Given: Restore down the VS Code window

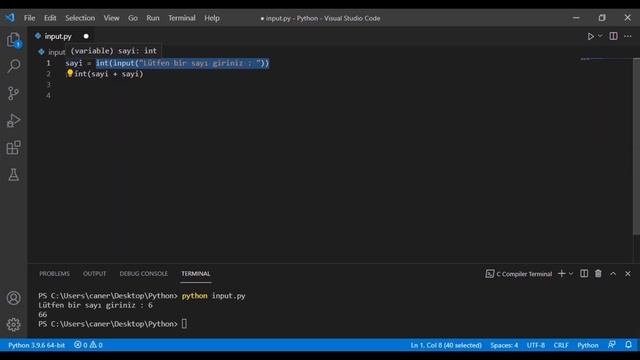Looking at the screenshot, I should tap(602, 18).
